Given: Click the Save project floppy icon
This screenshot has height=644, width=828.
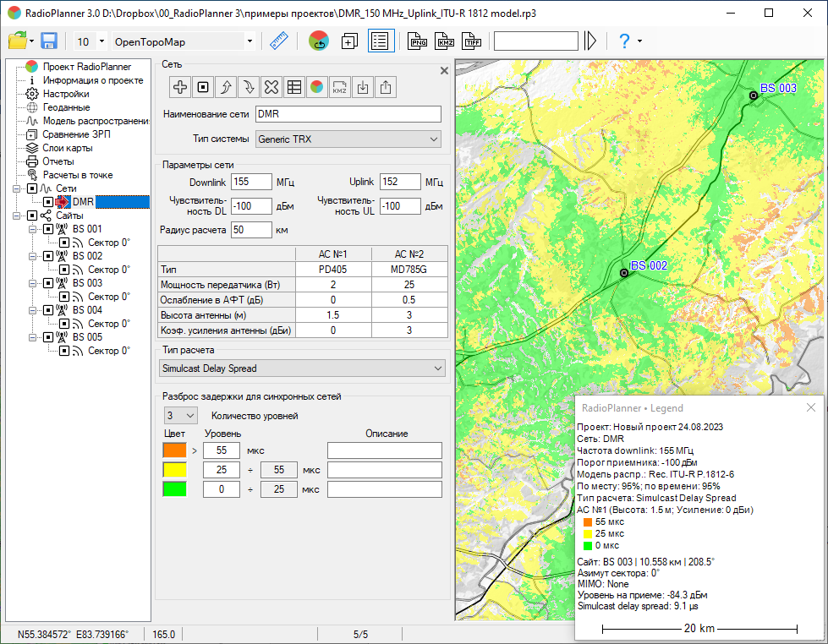Looking at the screenshot, I should 49,41.
